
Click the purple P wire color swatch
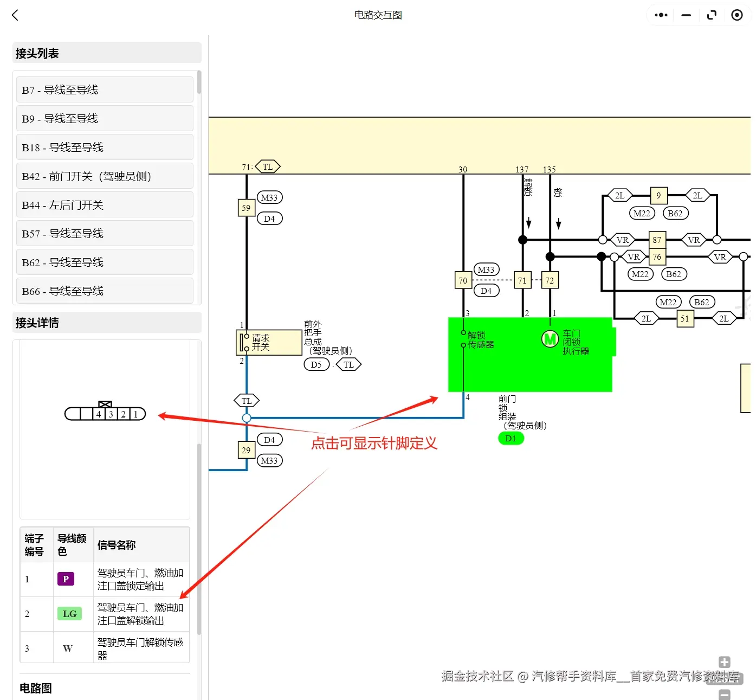[x=66, y=579]
